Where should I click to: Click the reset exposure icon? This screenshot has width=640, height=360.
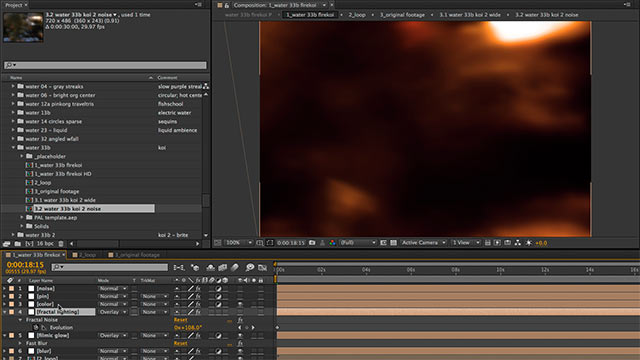click(x=529, y=242)
